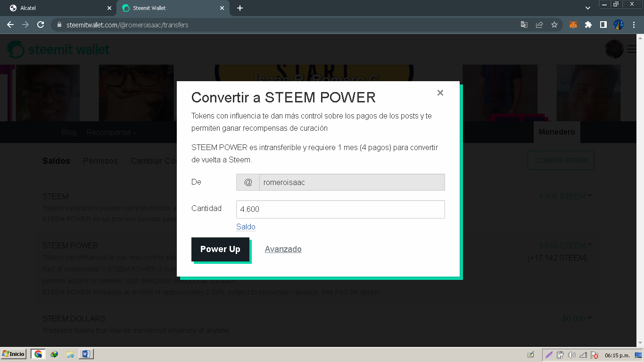Click the Chrome icon in the taskbar
The height and width of the screenshot is (362, 644).
point(38,354)
